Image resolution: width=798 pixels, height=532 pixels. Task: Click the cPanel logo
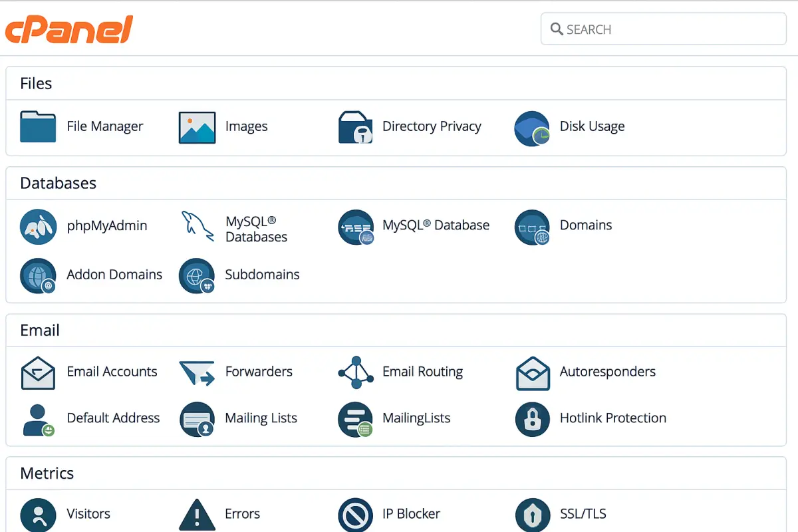(x=69, y=31)
